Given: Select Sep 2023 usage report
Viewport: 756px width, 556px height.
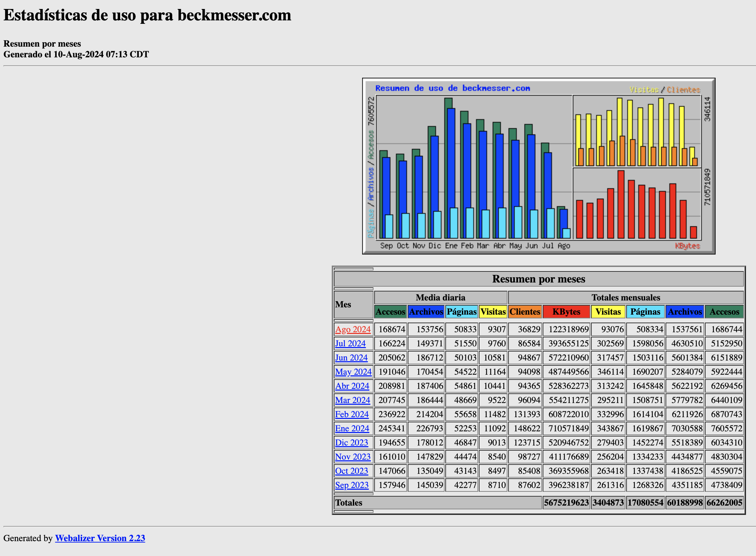Looking at the screenshot, I should click(351, 485).
